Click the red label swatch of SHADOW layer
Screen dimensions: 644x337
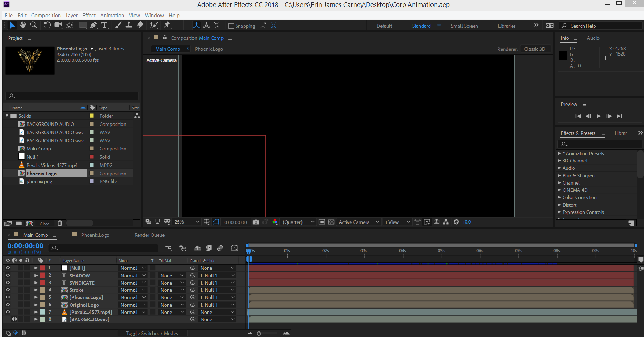point(42,275)
